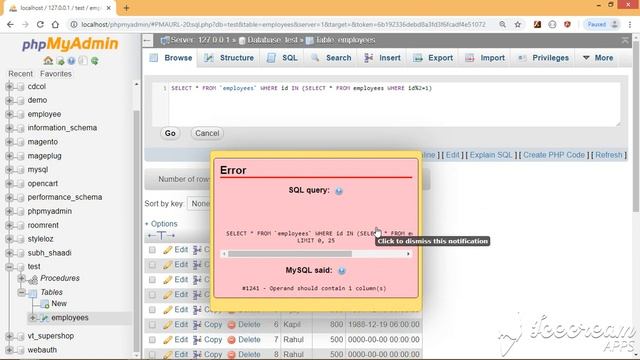Open phpMyAdmin home icon
The width and height of the screenshot is (640, 360).
click(x=48, y=61)
